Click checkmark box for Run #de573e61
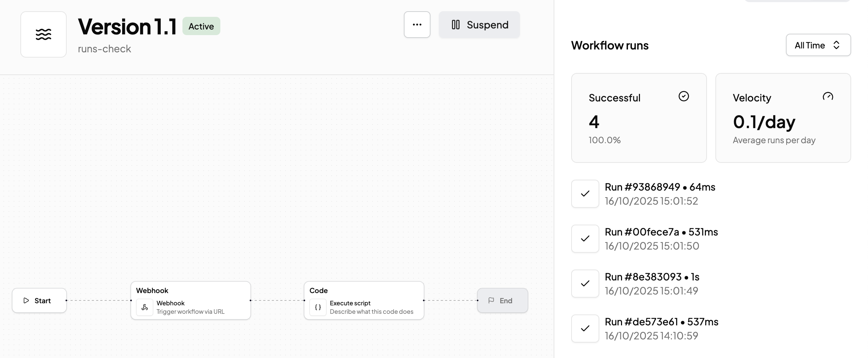Image resolution: width=868 pixels, height=358 pixels. (585, 329)
